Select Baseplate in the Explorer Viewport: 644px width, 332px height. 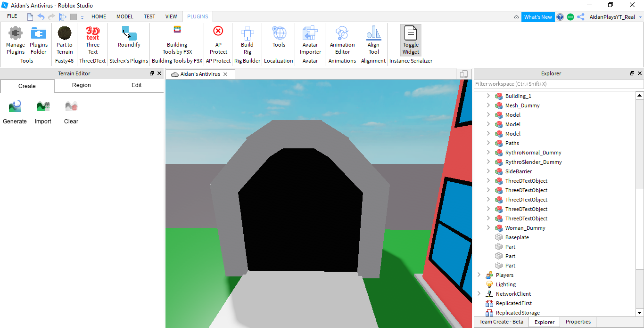tap(517, 237)
